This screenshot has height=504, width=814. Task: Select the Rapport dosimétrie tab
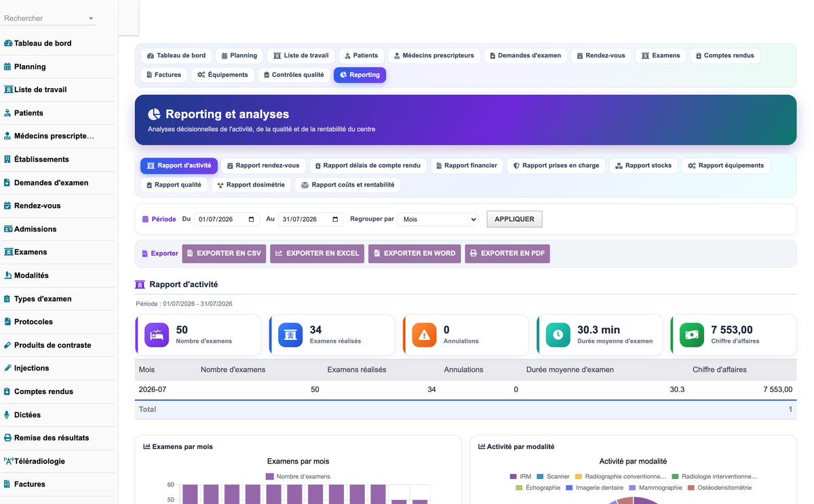point(251,185)
